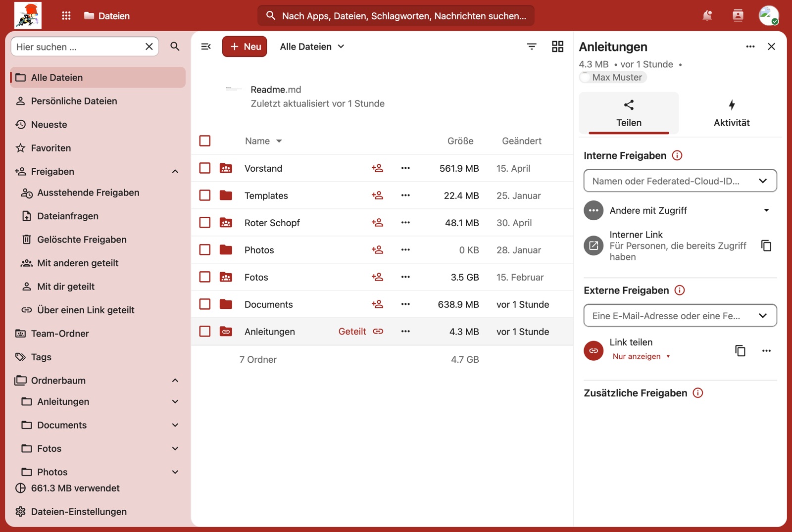Clear the sidebar search field
Screen dimensions: 792x532
(149, 47)
